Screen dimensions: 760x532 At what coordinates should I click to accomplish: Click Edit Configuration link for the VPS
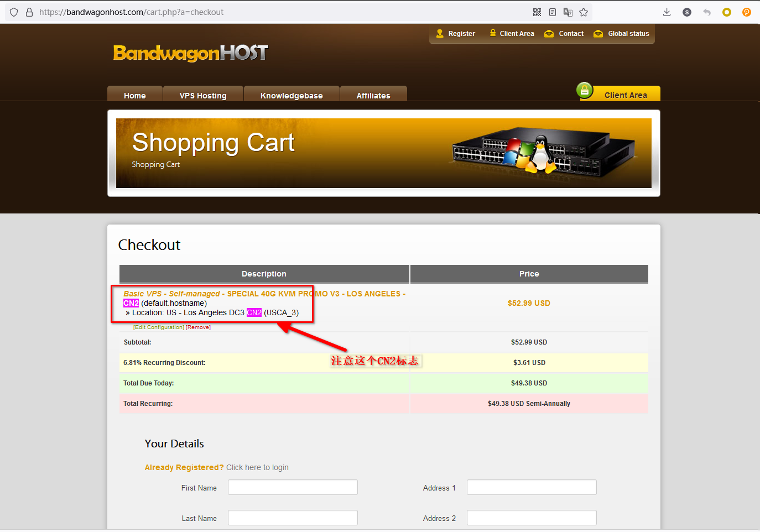pos(159,327)
